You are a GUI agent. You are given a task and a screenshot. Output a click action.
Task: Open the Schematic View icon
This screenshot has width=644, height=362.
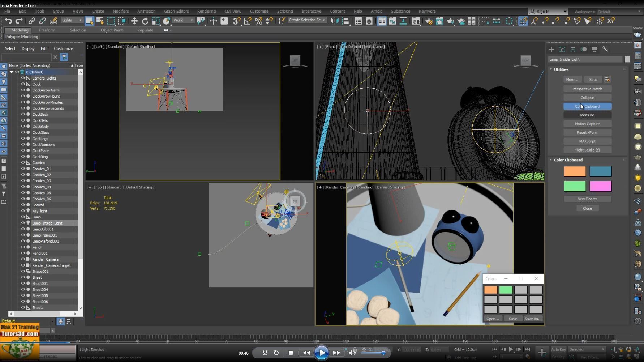(x=403, y=21)
